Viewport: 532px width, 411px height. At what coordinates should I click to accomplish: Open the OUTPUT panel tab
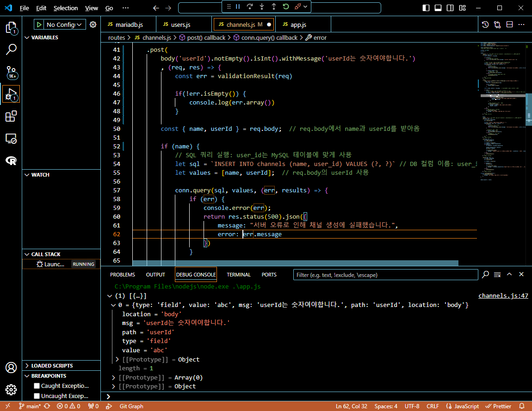[155, 275]
